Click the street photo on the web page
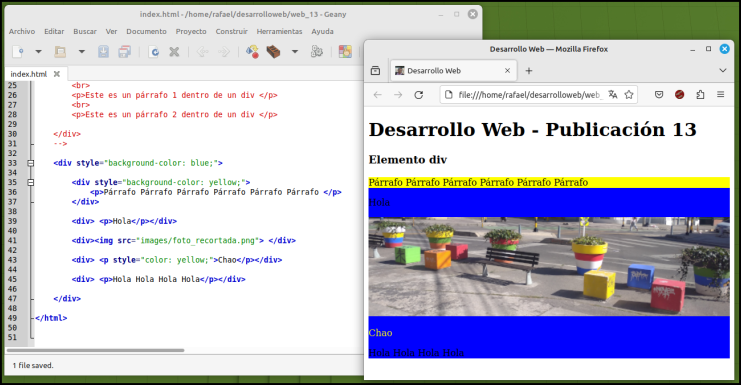The image size is (741, 385). [549, 266]
